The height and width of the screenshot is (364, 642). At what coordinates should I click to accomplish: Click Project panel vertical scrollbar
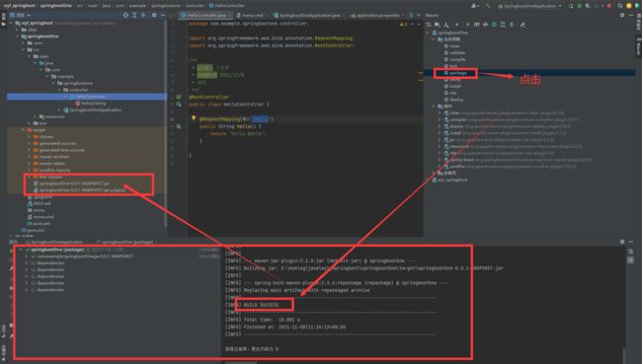165,122
